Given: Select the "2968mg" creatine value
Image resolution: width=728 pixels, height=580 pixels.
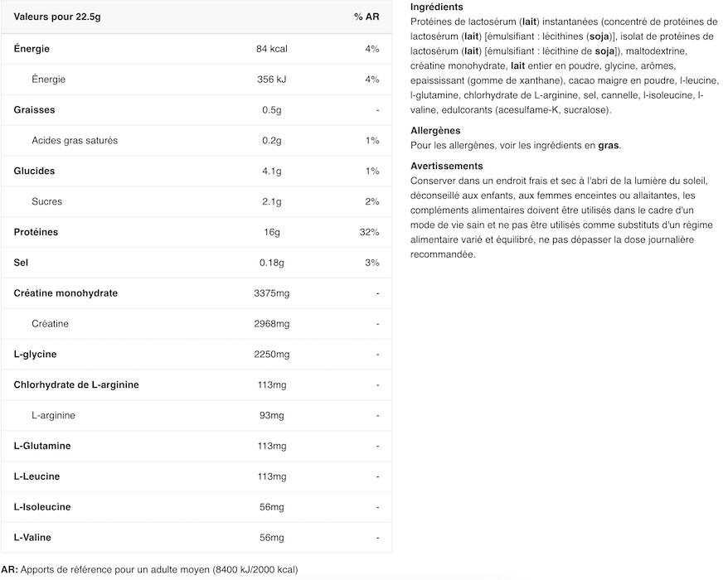Looking at the screenshot, I should pos(272,324).
